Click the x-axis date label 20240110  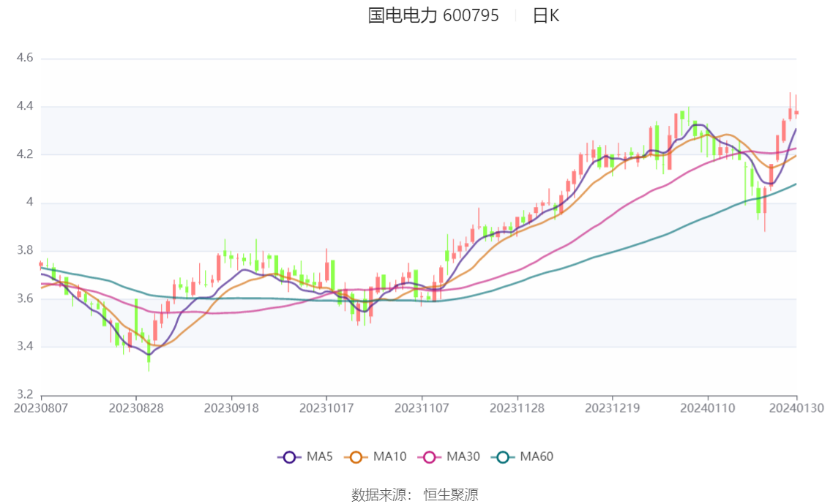(x=708, y=408)
